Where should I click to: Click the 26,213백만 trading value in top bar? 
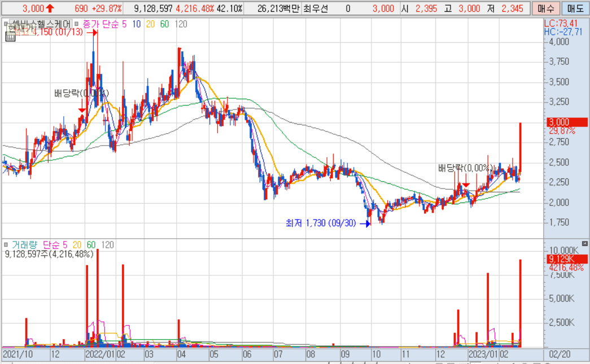click(278, 8)
